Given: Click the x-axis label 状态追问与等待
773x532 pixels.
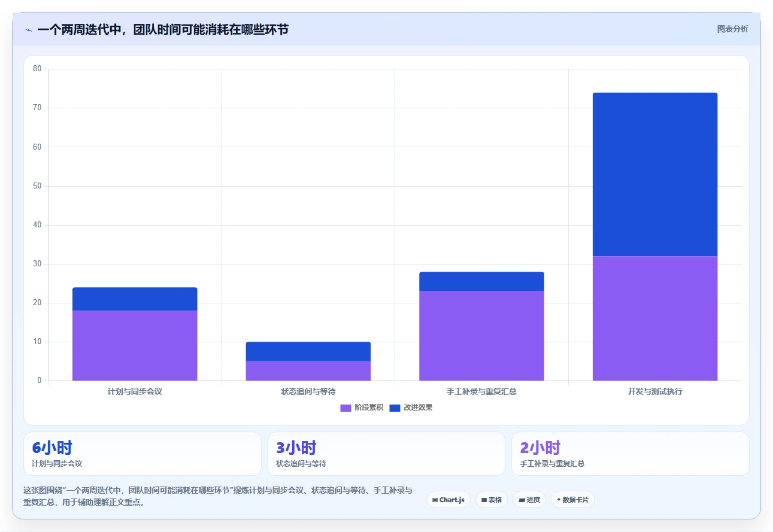Looking at the screenshot, I should [308, 391].
